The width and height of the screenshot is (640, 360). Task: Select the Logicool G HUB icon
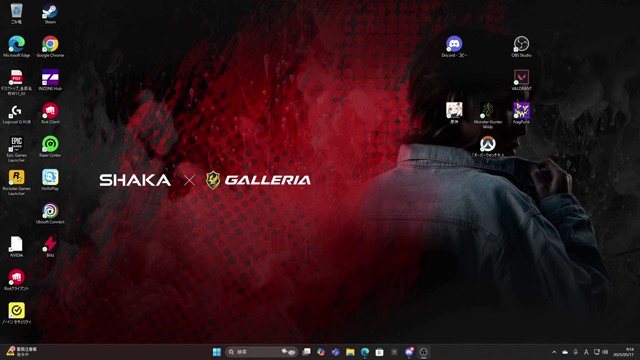coord(16,113)
